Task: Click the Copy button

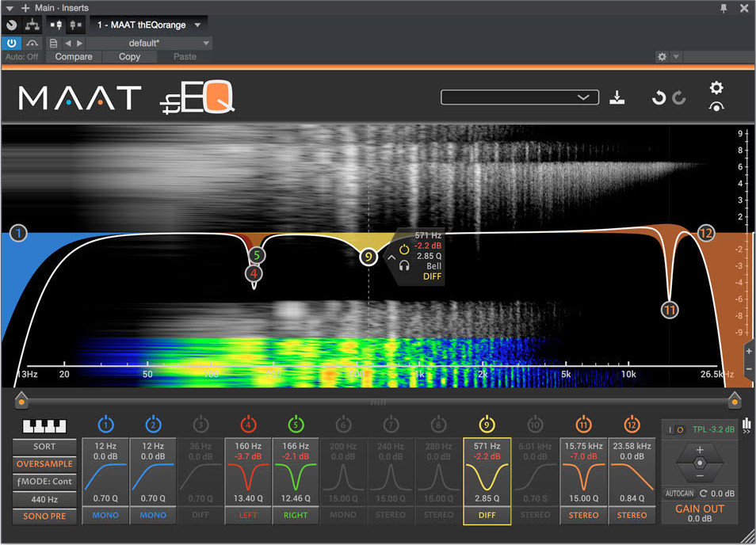Action: coord(129,57)
